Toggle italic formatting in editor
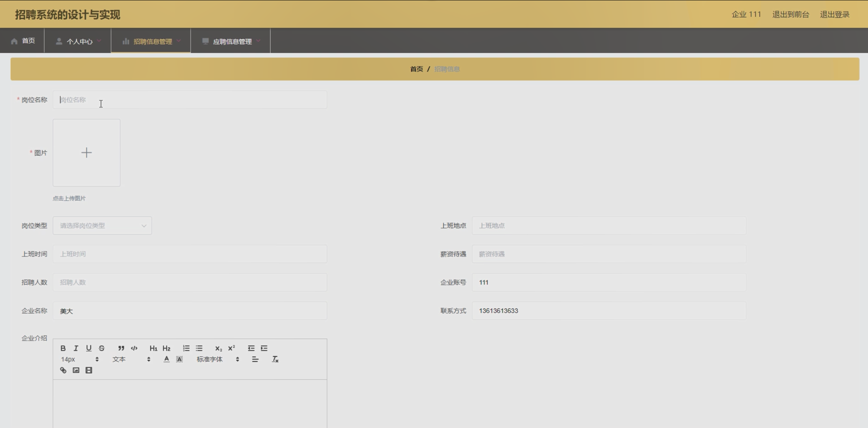Image resolution: width=868 pixels, height=428 pixels. (76, 348)
